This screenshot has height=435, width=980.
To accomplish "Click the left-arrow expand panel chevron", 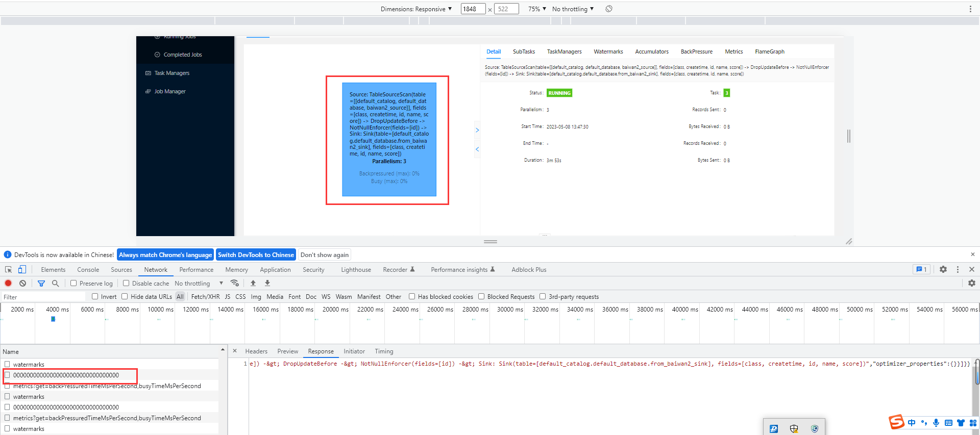I will [477, 149].
